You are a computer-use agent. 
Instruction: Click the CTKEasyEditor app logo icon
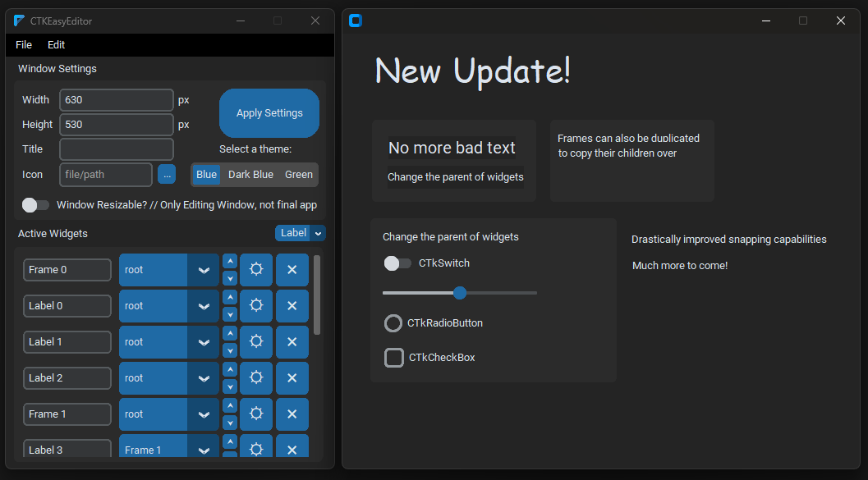19,21
